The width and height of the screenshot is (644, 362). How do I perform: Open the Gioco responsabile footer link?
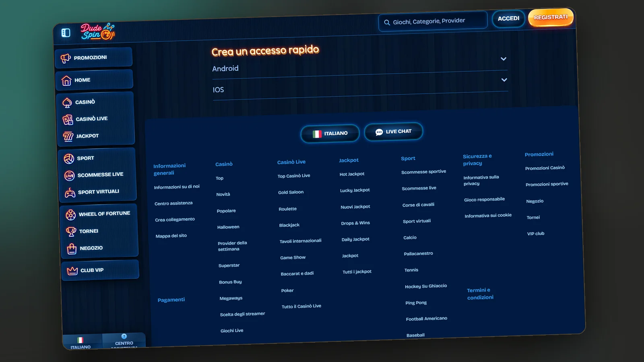pos(484,200)
